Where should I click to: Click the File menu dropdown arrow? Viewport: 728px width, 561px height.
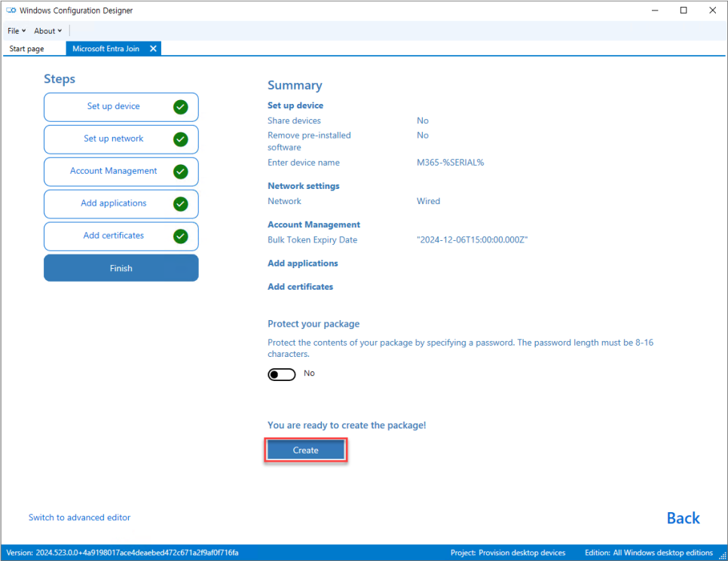(23, 31)
